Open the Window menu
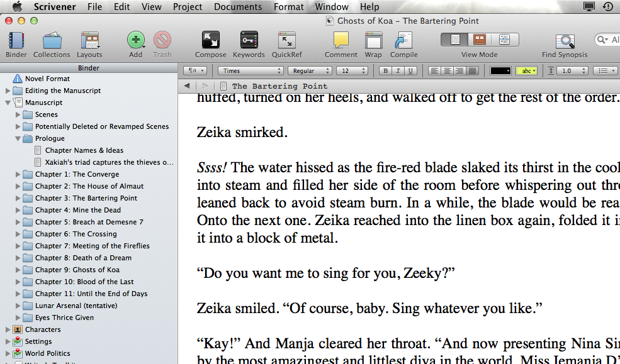 [332, 7]
